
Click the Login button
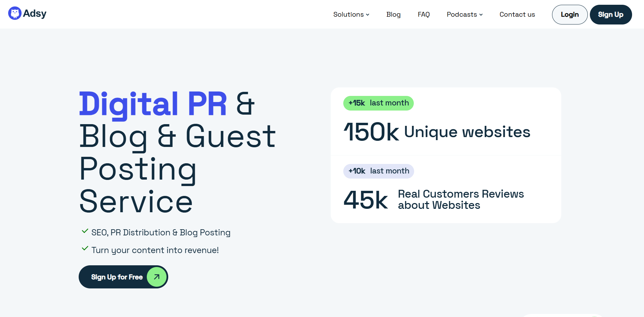point(570,15)
